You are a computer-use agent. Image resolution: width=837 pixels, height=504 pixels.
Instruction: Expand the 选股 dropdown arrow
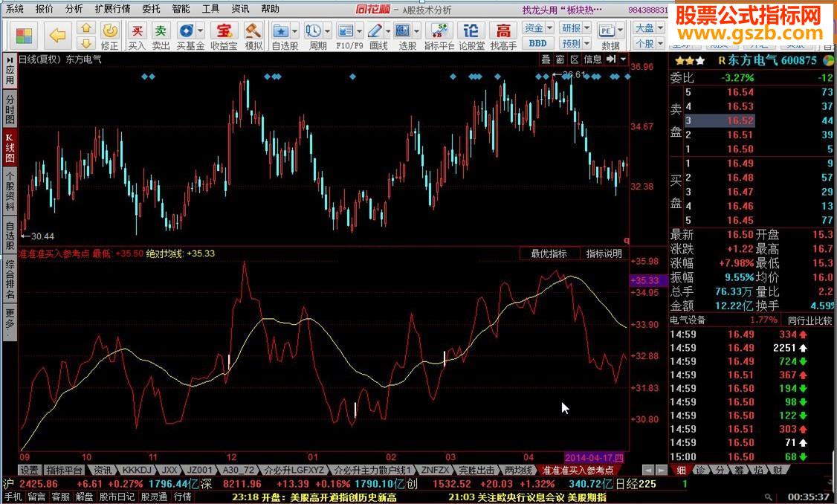417,30
